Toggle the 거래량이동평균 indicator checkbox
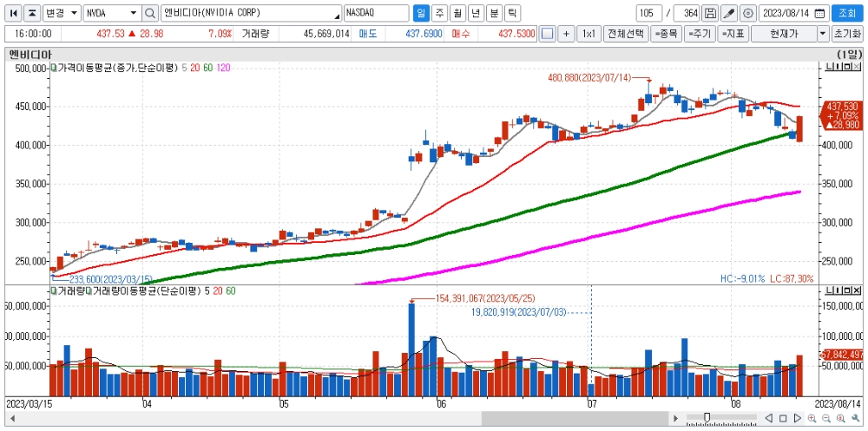 pyautogui.click(x=88, y=291)
